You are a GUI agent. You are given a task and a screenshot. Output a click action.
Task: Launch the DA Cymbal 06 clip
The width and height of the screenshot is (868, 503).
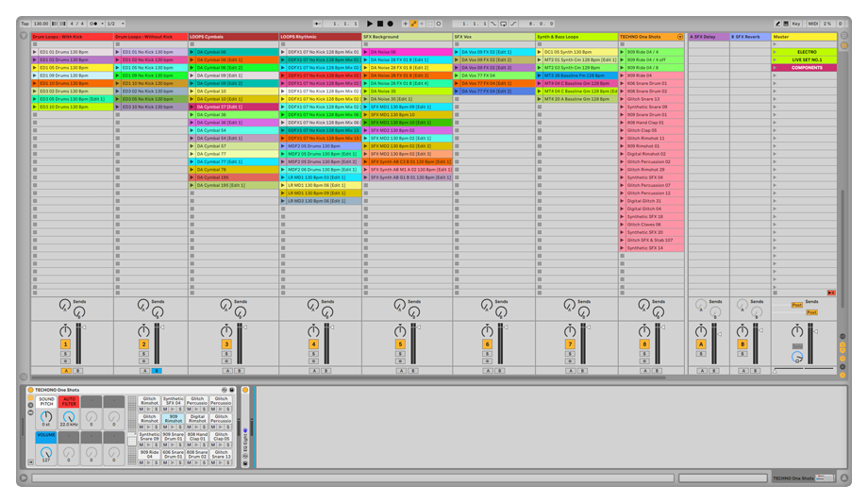click(x=192, y=52)
